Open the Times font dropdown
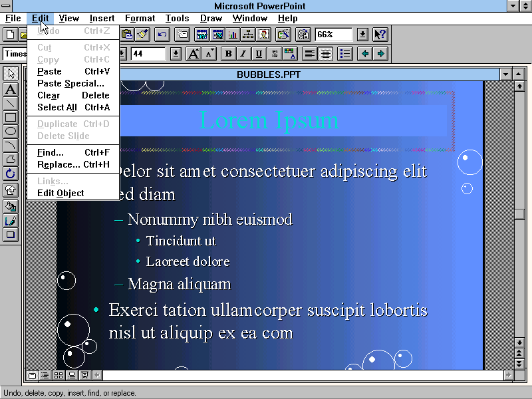This screenshot has width=532, height=399. point(122,53)
